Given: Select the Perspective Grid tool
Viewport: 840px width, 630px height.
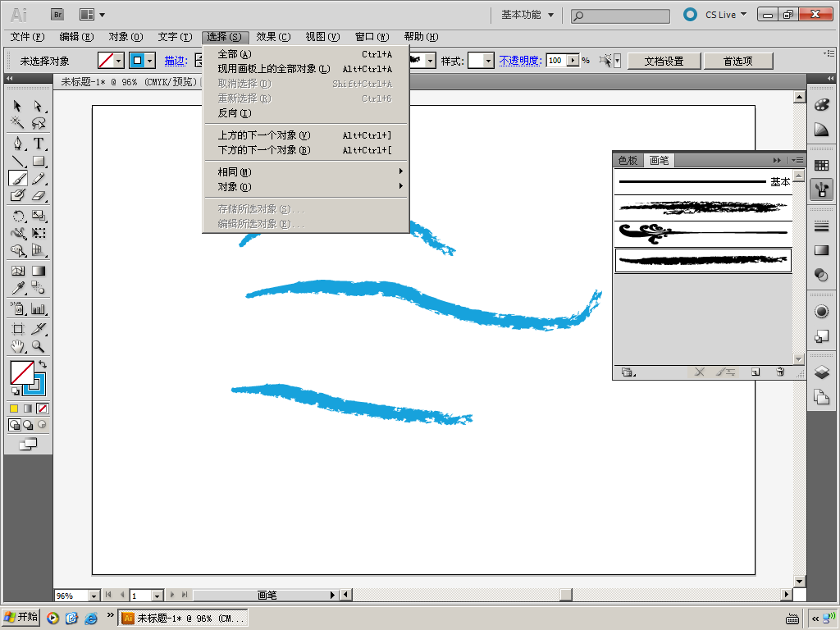Looking at the screenshot, I should click(38, 250).
